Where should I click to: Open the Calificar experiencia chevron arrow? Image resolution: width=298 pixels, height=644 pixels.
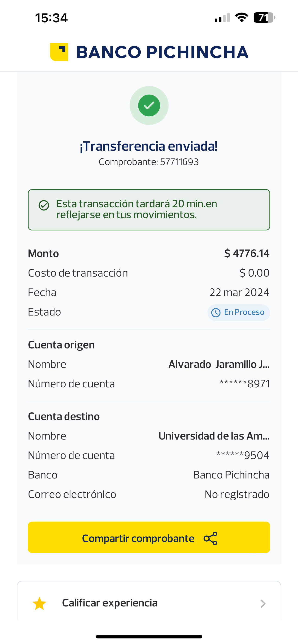pos(263,603)
